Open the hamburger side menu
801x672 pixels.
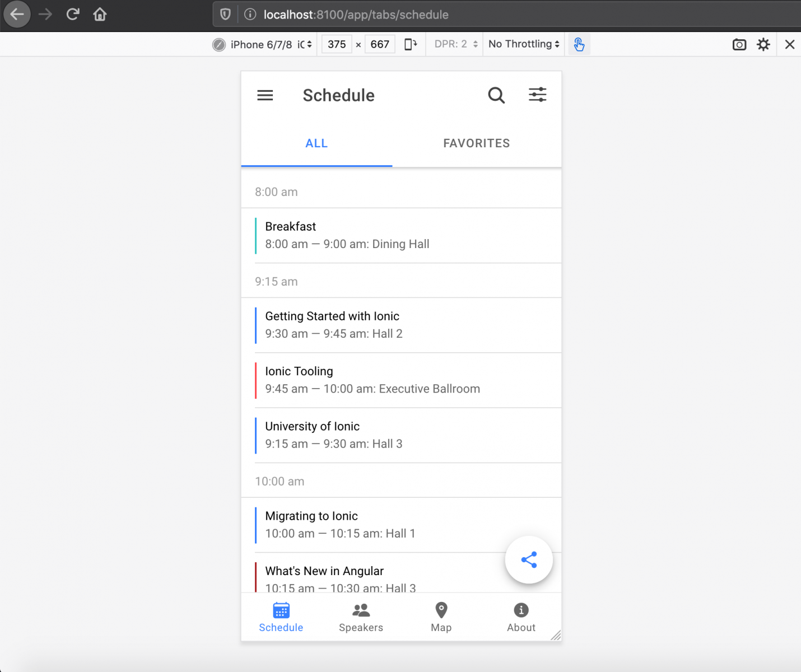click(265, 95)
